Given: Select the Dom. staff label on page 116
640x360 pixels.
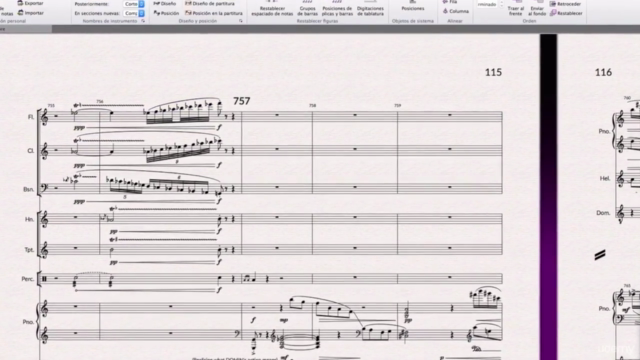Looking at the screenshot, I should pyautogui.click(x=603, y=213).
